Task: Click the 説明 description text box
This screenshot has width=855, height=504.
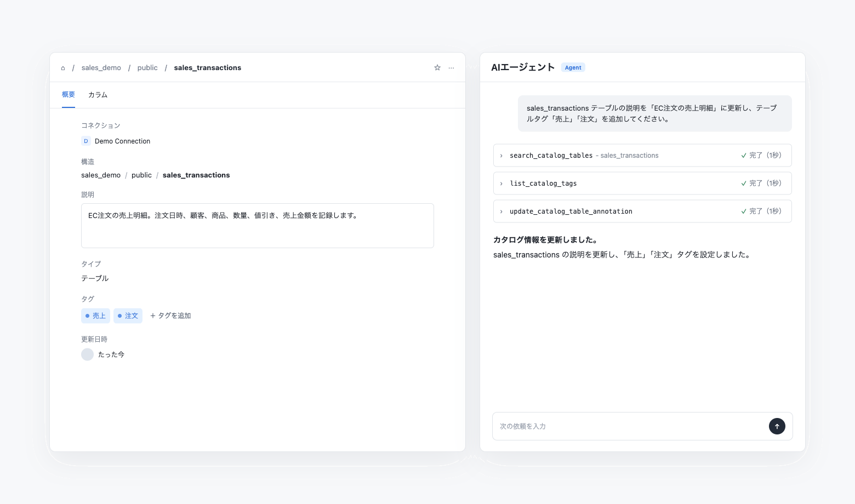Action: pos(258,226)
